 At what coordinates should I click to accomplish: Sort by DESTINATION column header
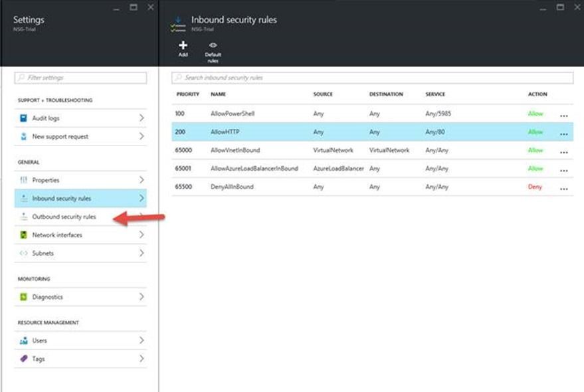coord(386,94)
